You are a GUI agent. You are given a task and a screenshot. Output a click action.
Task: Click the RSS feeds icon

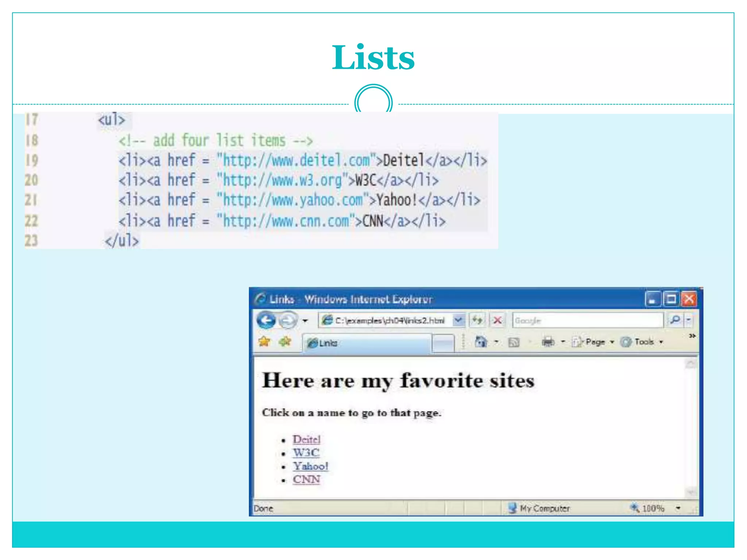pyautogui.click(x=514, y=342)
